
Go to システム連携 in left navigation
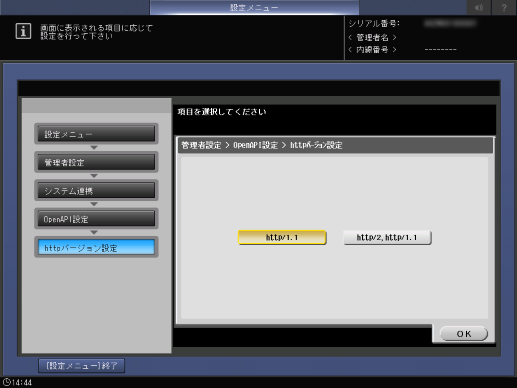pos(96,191)
